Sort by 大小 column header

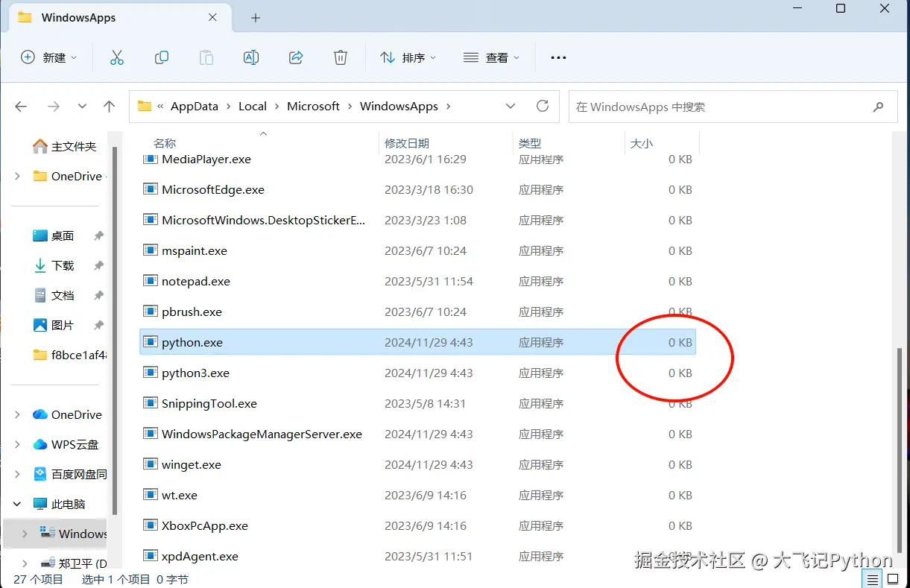pos(641,143)
